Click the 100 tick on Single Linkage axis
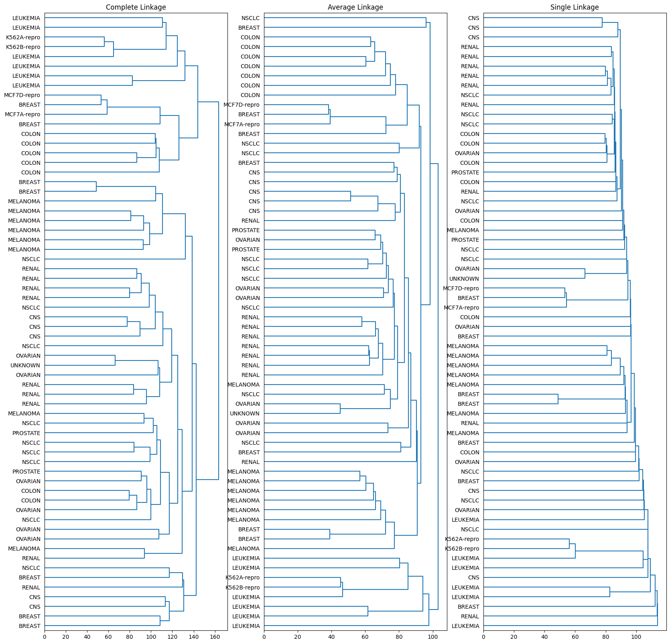This screenshot has height=644, width=670. (x=636, y=636)
